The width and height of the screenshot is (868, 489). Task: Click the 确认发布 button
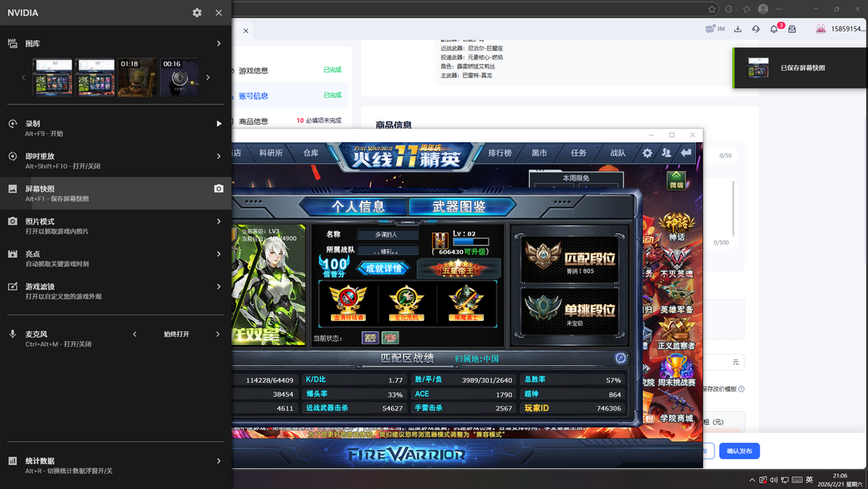click(739, 451)
